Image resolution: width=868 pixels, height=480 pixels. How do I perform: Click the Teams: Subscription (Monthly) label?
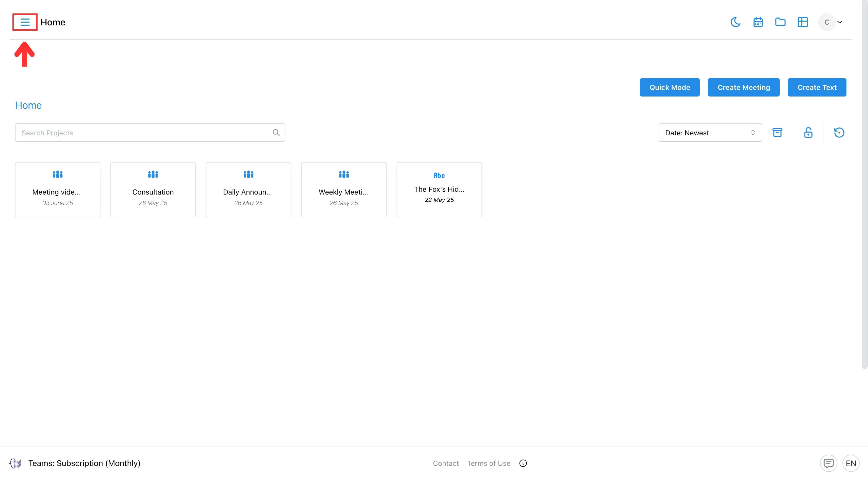(x=84, y=463)
